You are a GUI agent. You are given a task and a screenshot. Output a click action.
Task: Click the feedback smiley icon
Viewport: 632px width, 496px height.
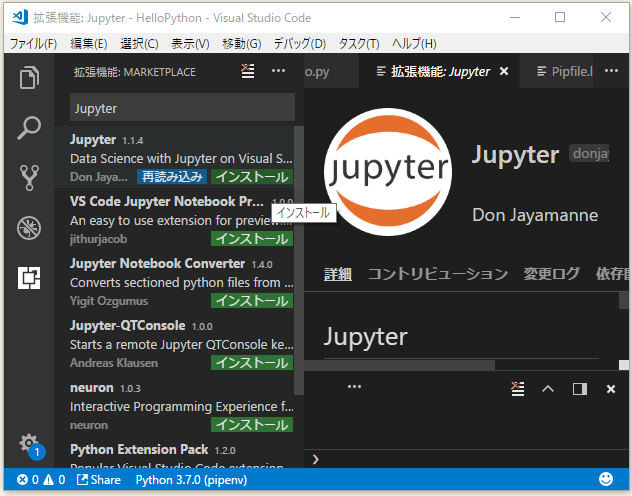(606, 479)
